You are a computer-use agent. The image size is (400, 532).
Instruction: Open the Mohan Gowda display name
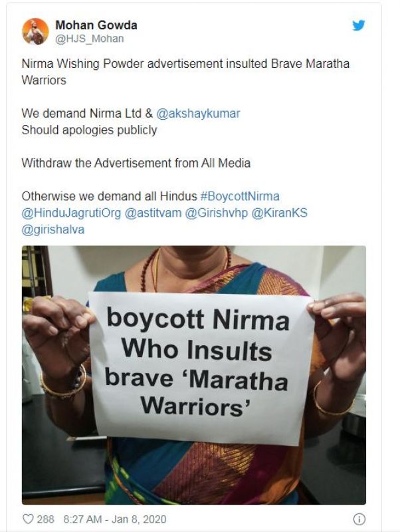96,25
